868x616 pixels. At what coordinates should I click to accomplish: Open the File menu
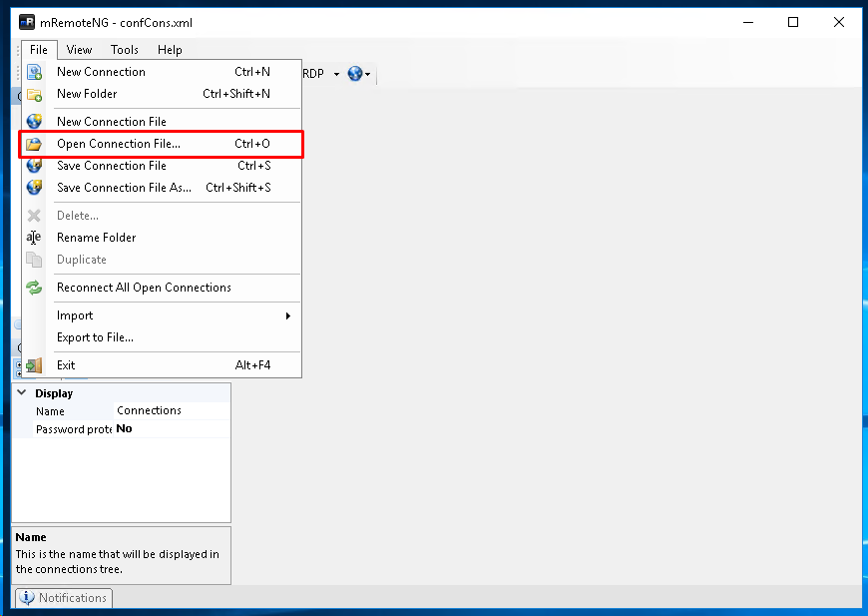(x=39, y=50)
